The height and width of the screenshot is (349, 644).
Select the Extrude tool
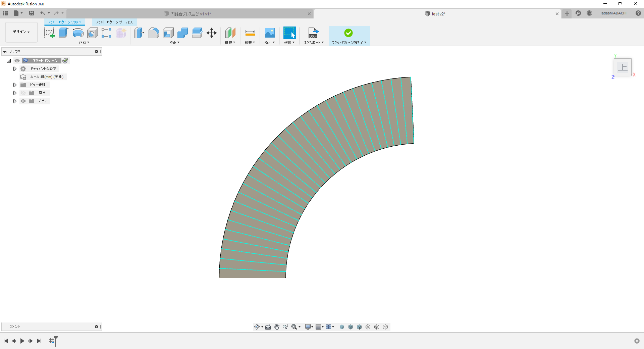[x=63, y=33]
